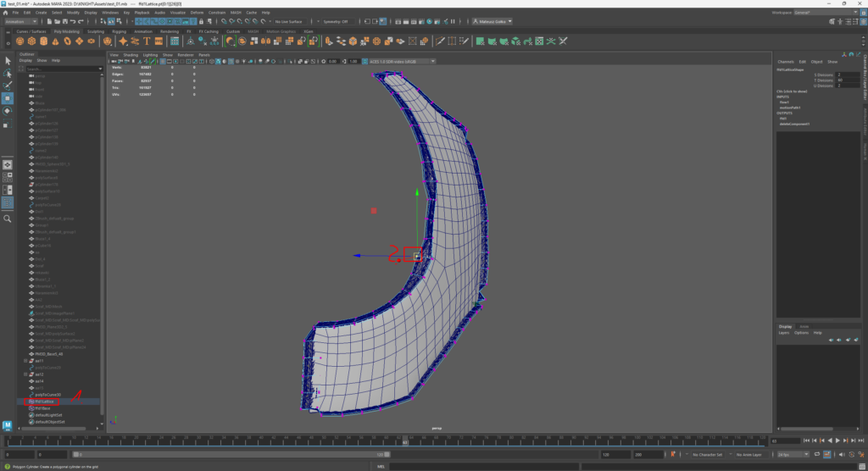Select the polygon sphere shelf icon

pyautogui.click(x=19, y=41)
